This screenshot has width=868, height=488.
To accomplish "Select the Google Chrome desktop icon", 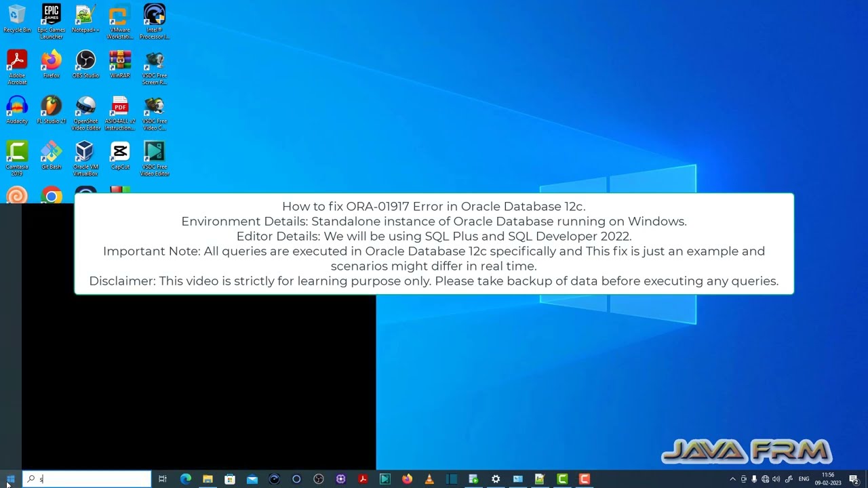I will (52, 195).
